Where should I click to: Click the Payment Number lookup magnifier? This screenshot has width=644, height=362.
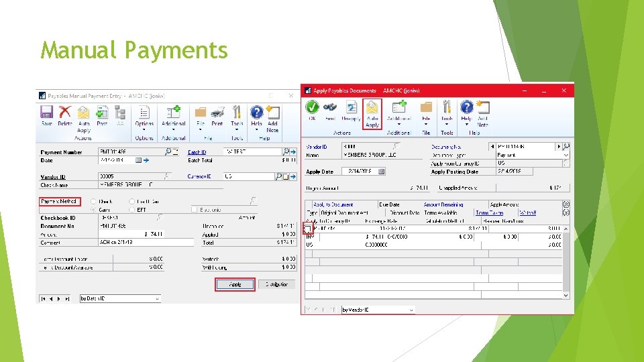click(168, 152)
